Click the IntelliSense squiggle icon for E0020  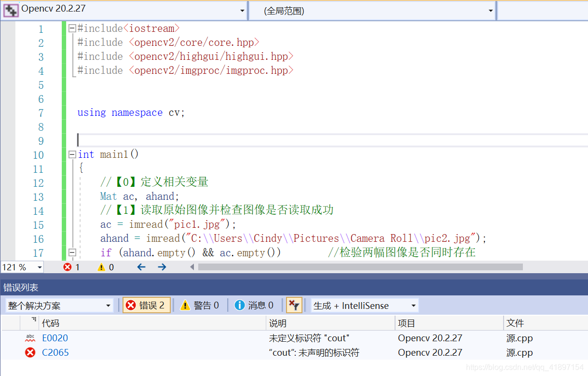tap(30, 338)
